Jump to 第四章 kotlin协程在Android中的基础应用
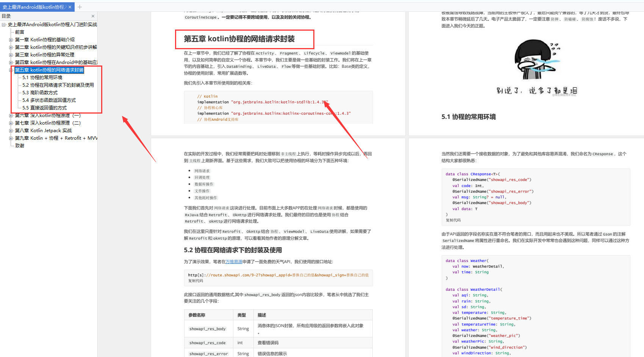This screenshot has width=644, height=357. pos(56,62)
